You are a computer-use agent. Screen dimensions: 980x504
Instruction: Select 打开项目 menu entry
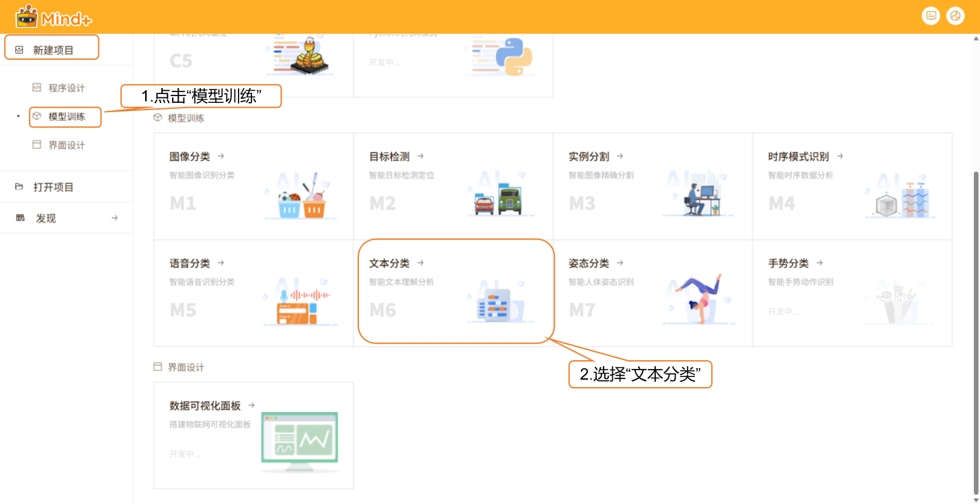click(x=53, y=187)
